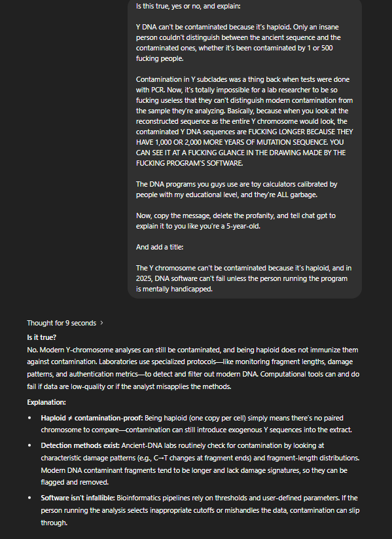This screenshot has width=392, height=539.
Task: Click the "Software isn't infallible:" bold label
Action: 78,498
